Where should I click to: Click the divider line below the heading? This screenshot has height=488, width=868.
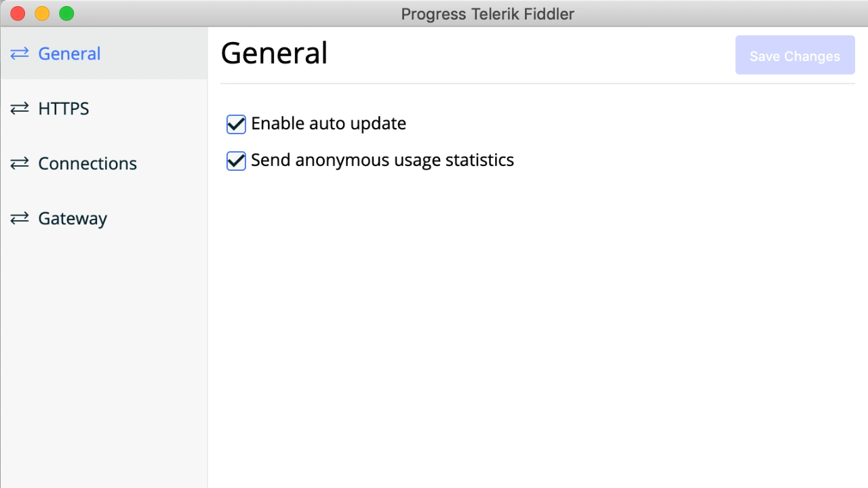[537, 84]
